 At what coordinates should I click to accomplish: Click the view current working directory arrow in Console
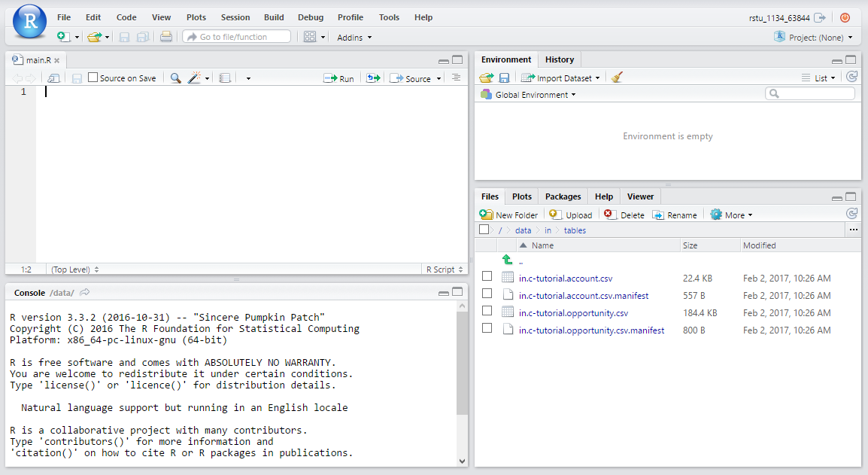85,292
